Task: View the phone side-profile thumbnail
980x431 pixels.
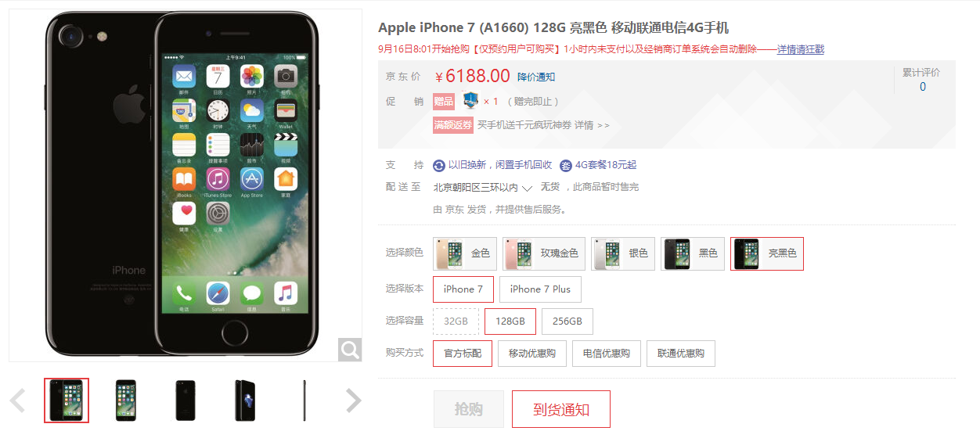Action: (304, 400)
